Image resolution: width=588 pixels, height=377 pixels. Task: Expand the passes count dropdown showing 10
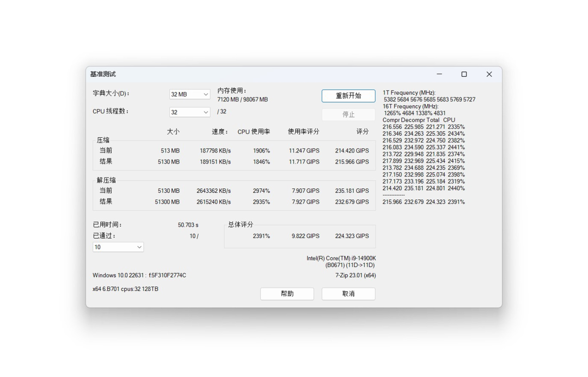click(x=118, y=247)
